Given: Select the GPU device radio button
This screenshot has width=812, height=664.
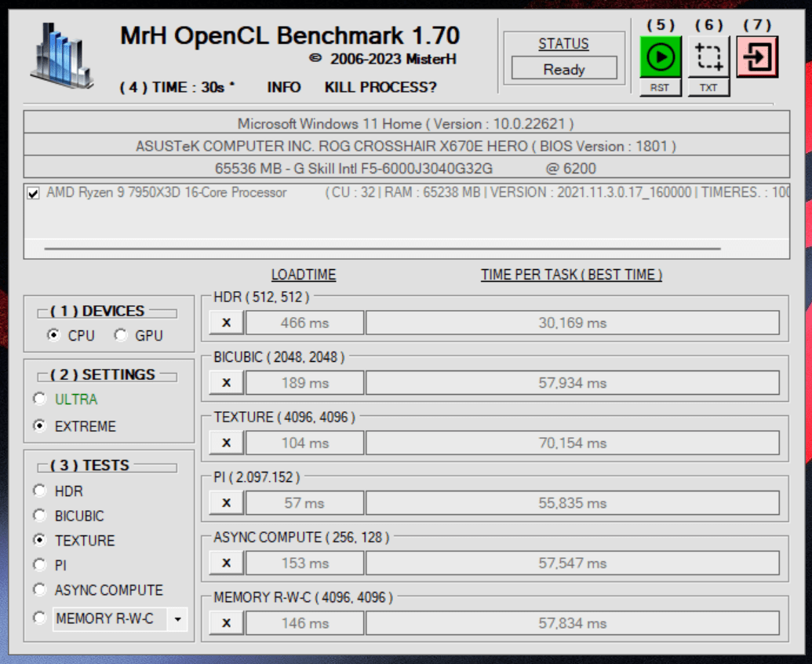Looking at the screenshot, I should tap(121, 335).
